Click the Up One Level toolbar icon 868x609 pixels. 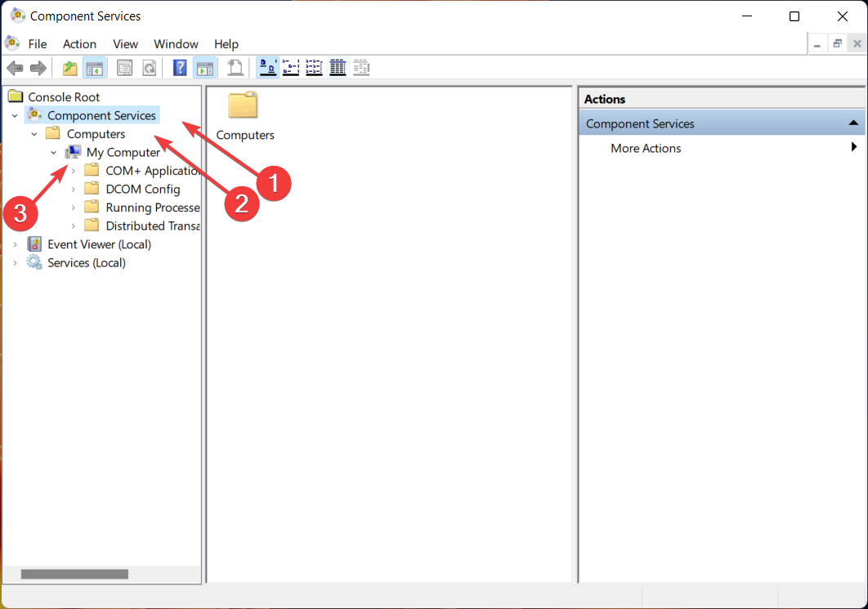click(x=70, y=68)
